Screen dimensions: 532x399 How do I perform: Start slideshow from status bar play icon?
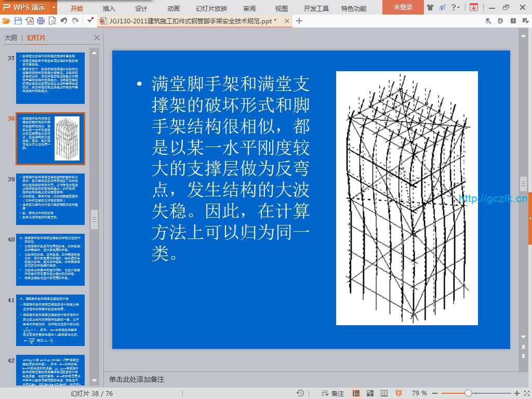coord(398,393)
